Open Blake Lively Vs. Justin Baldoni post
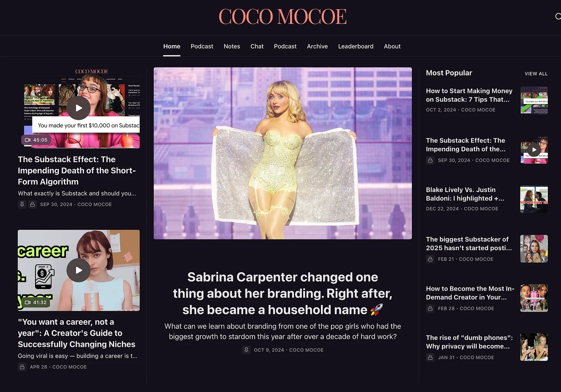Image resolution: width=561 pixels, height=392 pixels. tap(465, 194)
